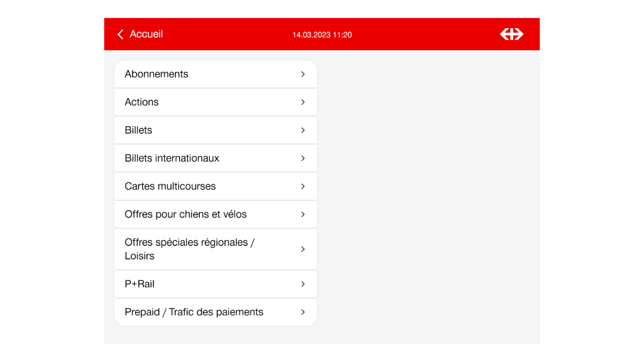Open Cartes multicourses

[170, 187]
